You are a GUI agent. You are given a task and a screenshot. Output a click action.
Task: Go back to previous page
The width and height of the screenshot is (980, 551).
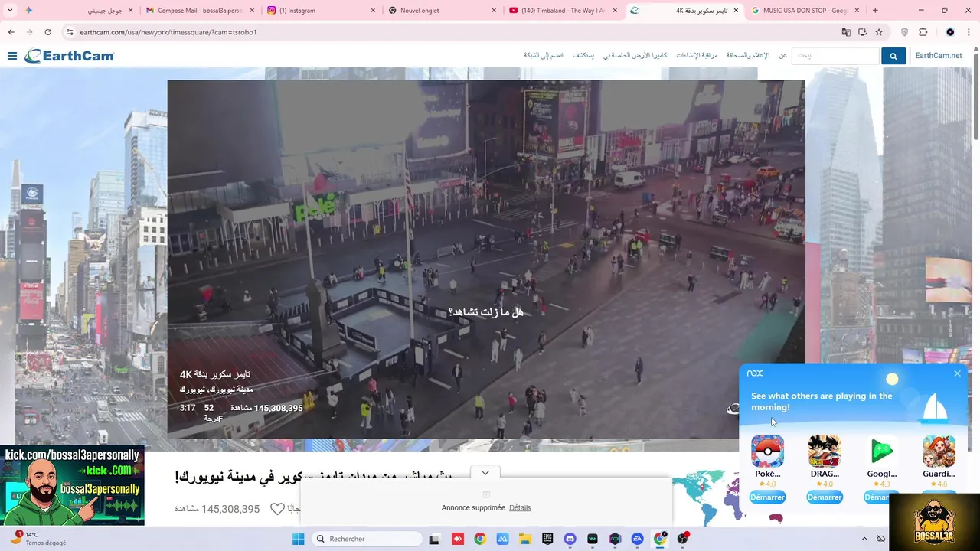click(x=11, y=32)
